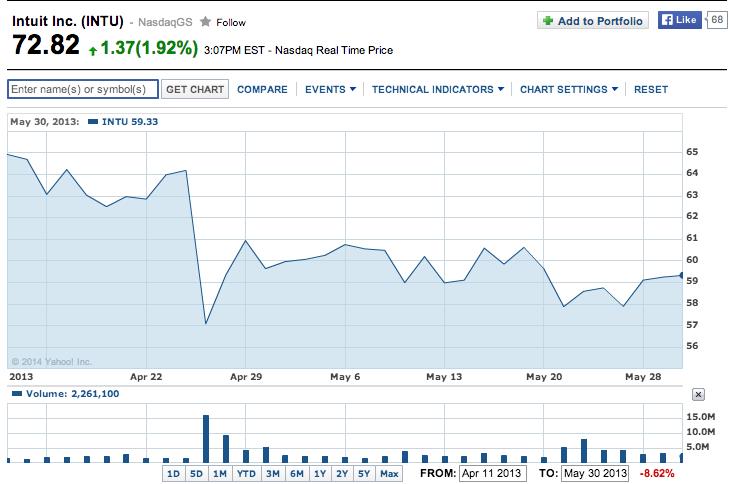Click the Volume: 2,261,100 label

pos(72,394)
